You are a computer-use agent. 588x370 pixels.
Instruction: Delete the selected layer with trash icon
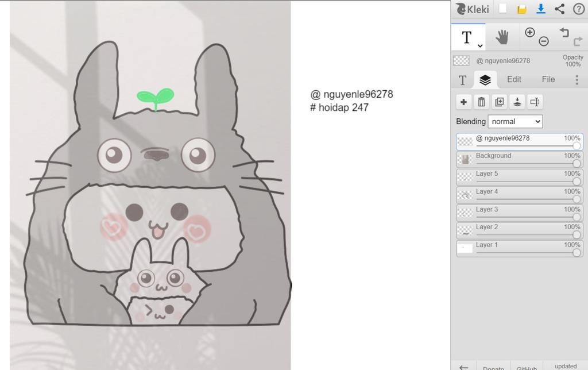(482, 102)
